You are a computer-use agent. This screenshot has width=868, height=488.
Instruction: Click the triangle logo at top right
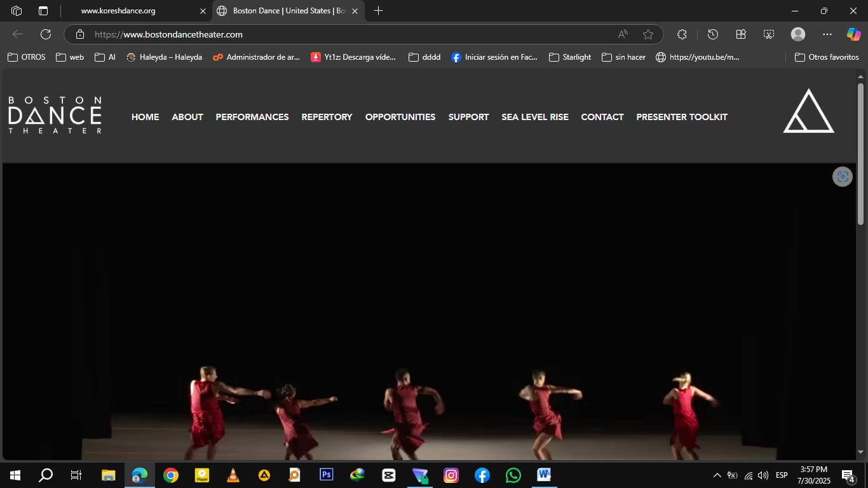(808, 112)
